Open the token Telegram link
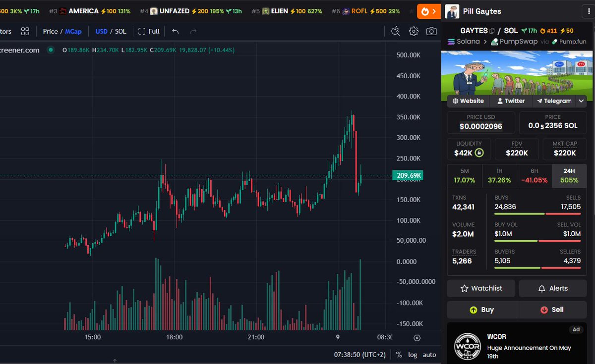This screenshot has width=595, height=364. tap(554, 101)
